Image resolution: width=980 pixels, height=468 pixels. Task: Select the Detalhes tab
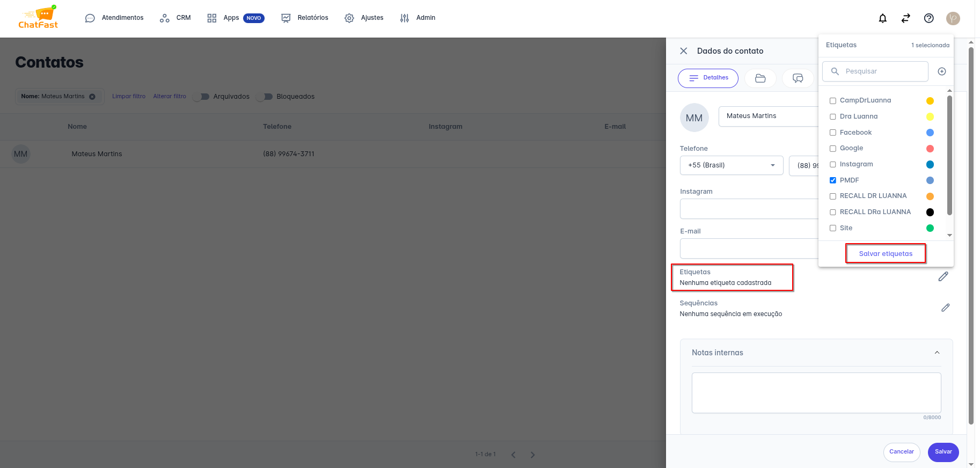708,78
